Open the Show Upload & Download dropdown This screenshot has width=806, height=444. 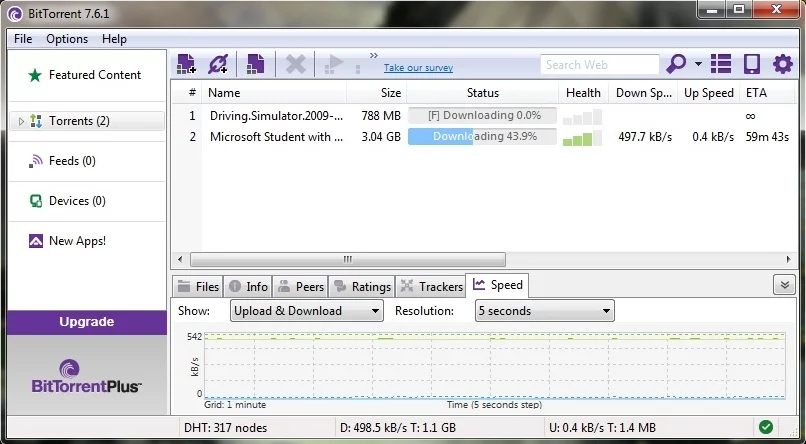pyautogui.click(x=306, y=311)
